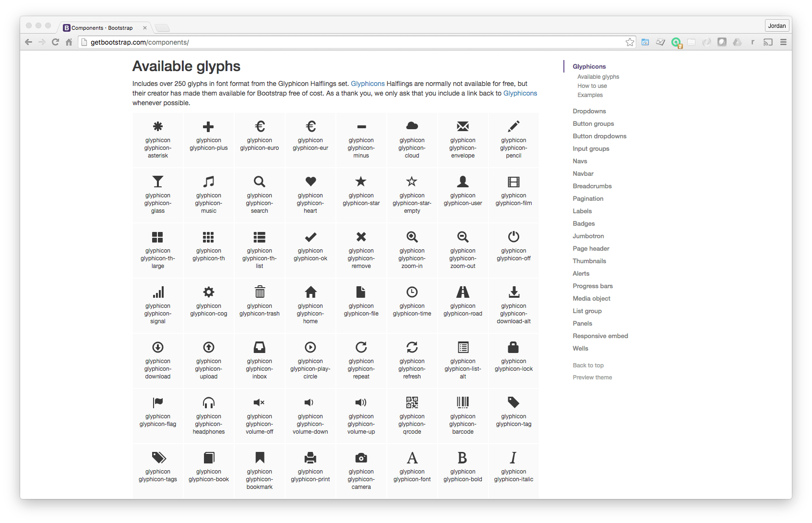
Task: Select the glyphicon-envelope icon
Action: pos(463,126)
